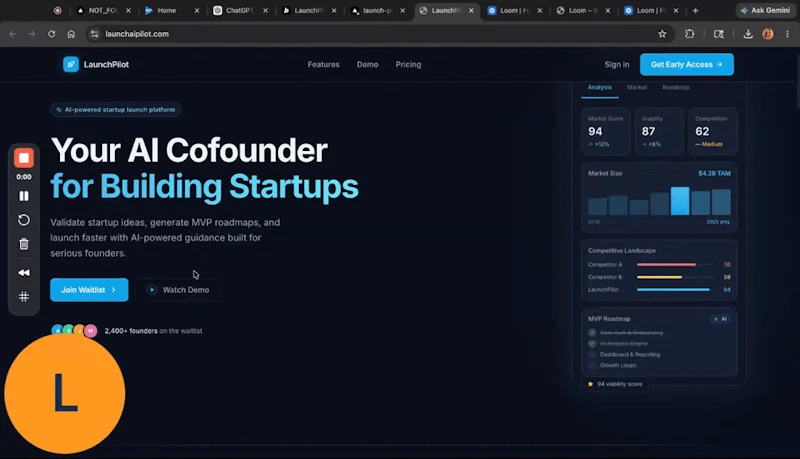Click the Sign in link
Screen dimensions: 800x459
click(x=617, y=64)
